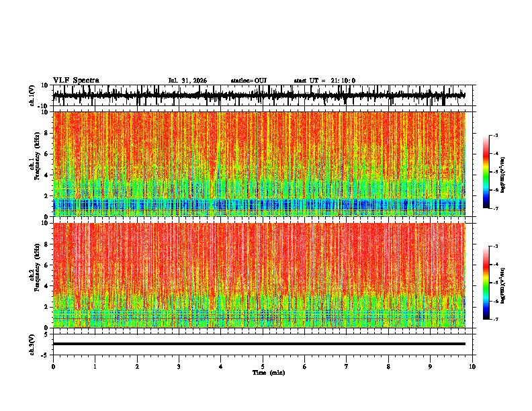Click time axis tick label "6"
This screenshot has width=532, height=411.
(x=305, y=367)
